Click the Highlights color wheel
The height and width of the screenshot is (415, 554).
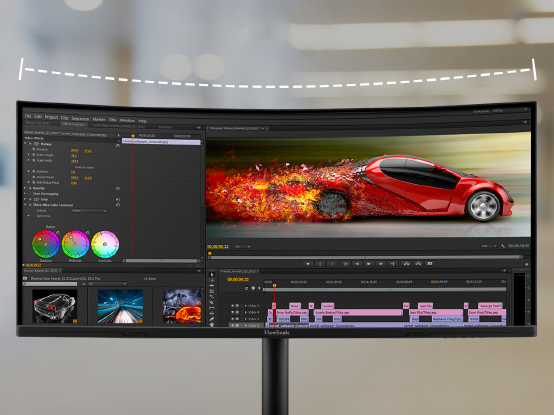click(105, 244)
